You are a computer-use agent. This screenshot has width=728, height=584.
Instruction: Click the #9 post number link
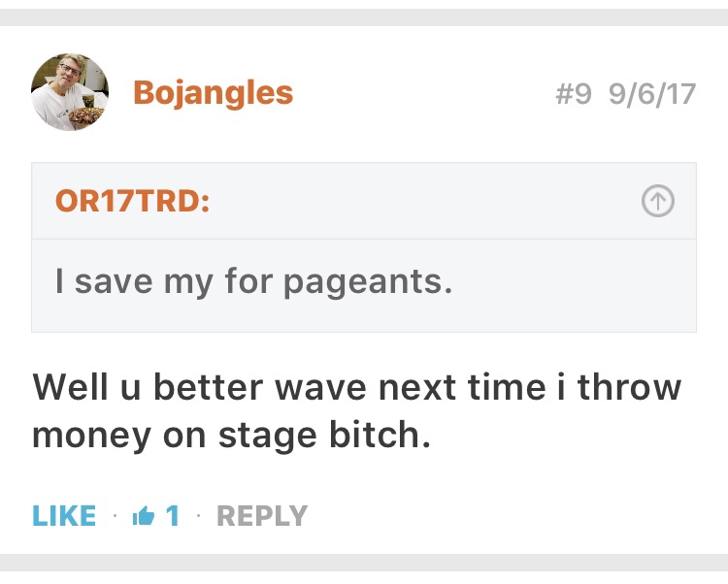pyautogui.click(x=574, y=94)
